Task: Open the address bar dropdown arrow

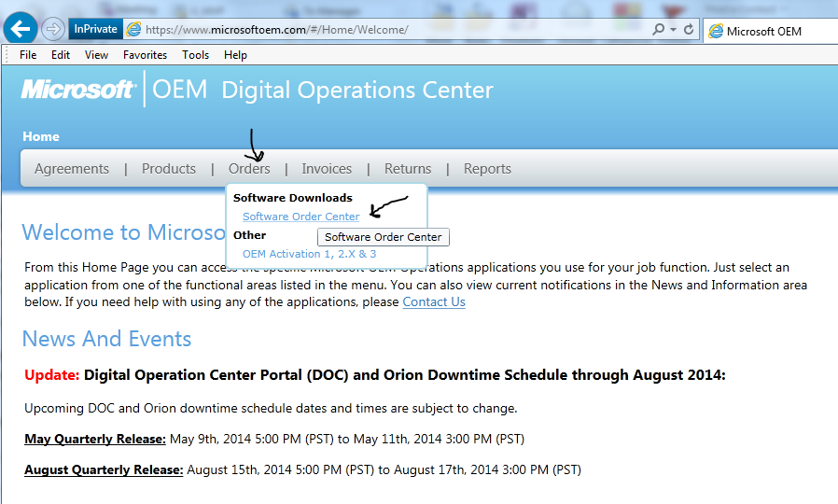Action: pos(673,29)
